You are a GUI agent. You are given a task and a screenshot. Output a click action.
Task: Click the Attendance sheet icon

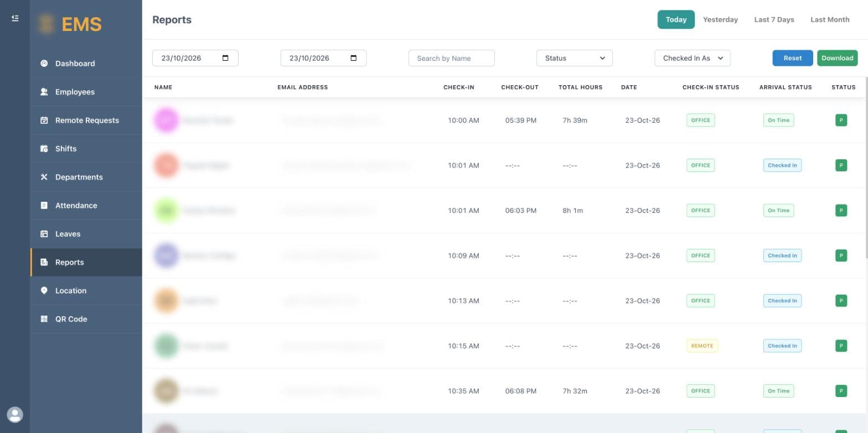tap(44, 205)
